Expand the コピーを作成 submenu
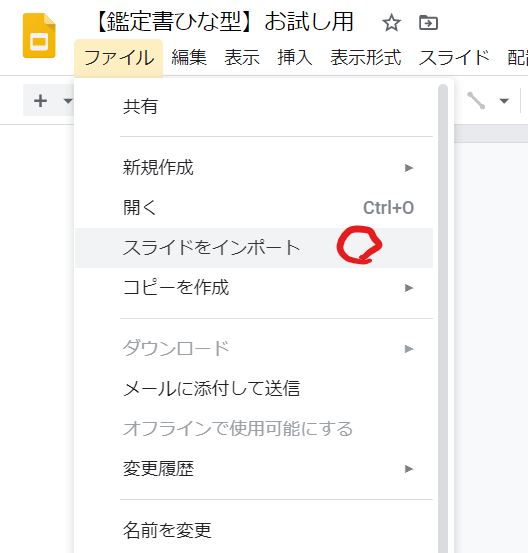This screenshot has height=553, width=528. coord(254,288)
